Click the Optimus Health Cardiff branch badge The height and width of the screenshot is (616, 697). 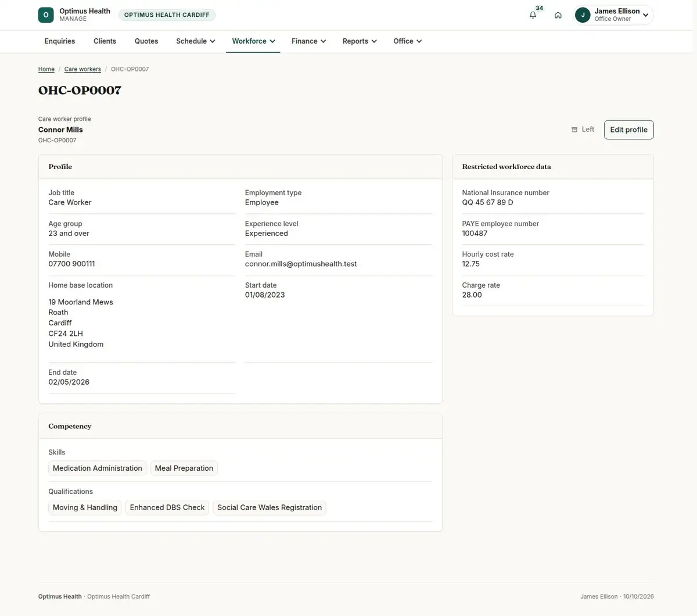167,15
